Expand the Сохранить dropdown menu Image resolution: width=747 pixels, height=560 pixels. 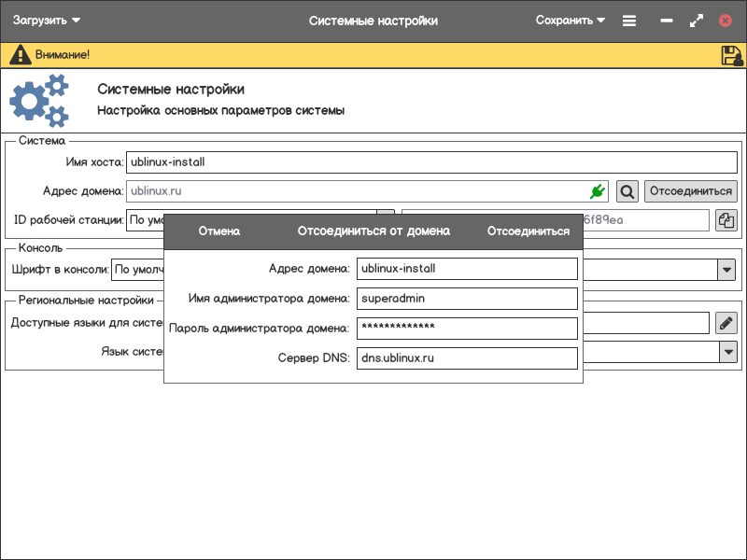click(571, 21)
